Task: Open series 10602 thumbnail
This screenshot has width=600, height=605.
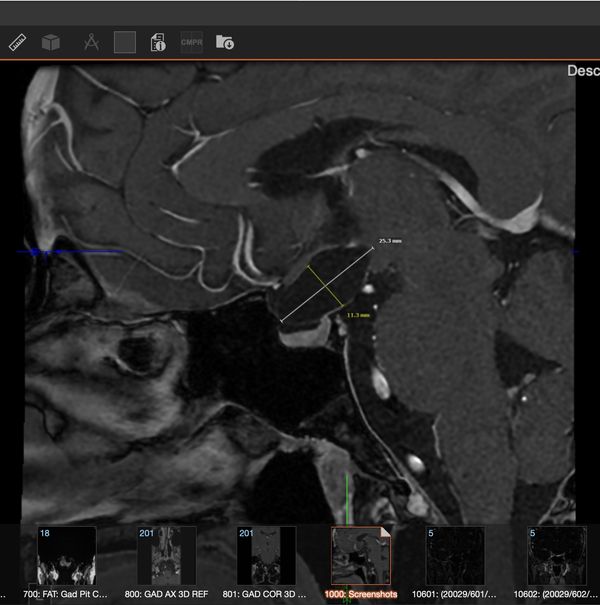Action: [x=557, y=555]
